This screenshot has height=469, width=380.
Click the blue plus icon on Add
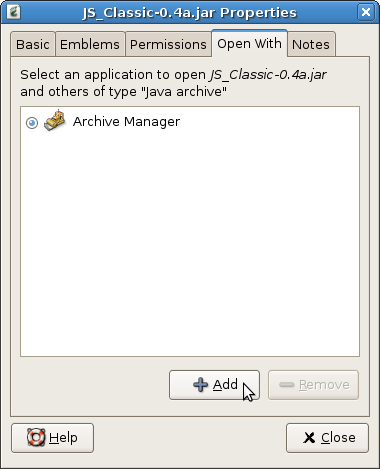[200, 385]
